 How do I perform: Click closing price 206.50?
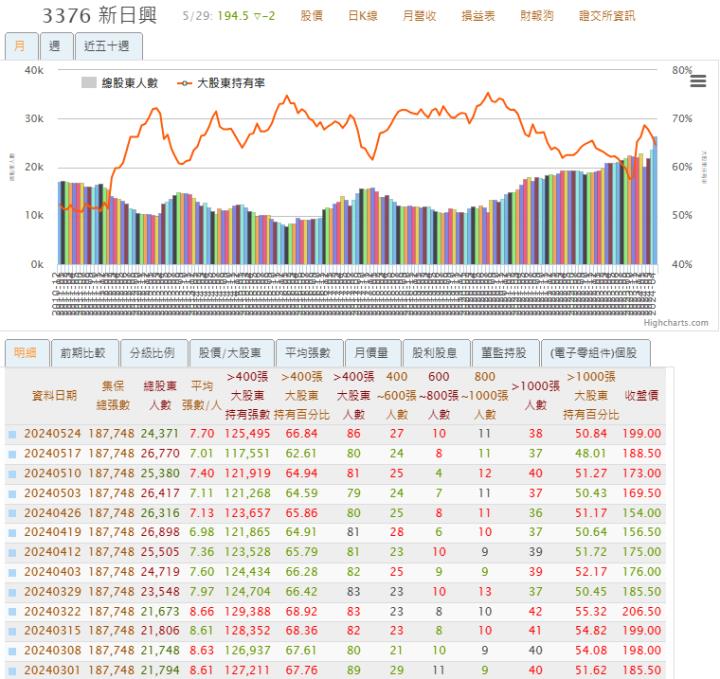(641, 612)
